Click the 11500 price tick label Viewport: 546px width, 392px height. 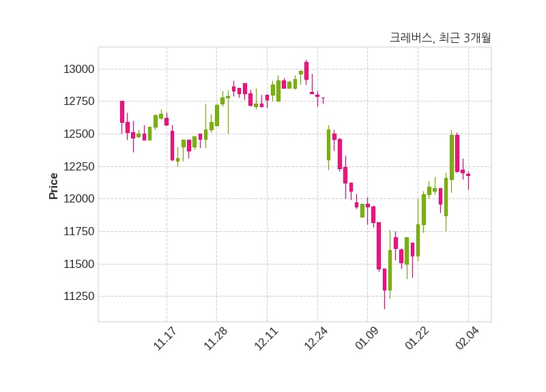coord(77,265)
